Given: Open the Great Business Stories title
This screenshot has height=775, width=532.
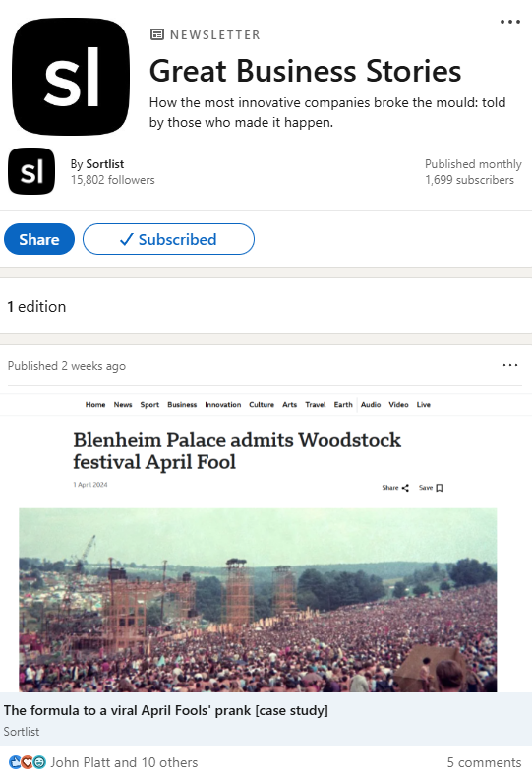Looking at the screenshot, I should click(x=305, y=71).
